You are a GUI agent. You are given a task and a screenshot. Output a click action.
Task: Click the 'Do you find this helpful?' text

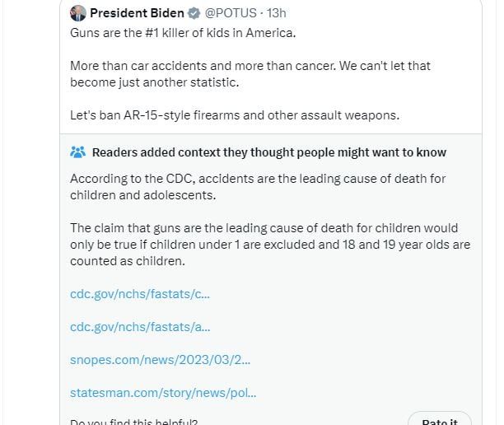[133, 422]
